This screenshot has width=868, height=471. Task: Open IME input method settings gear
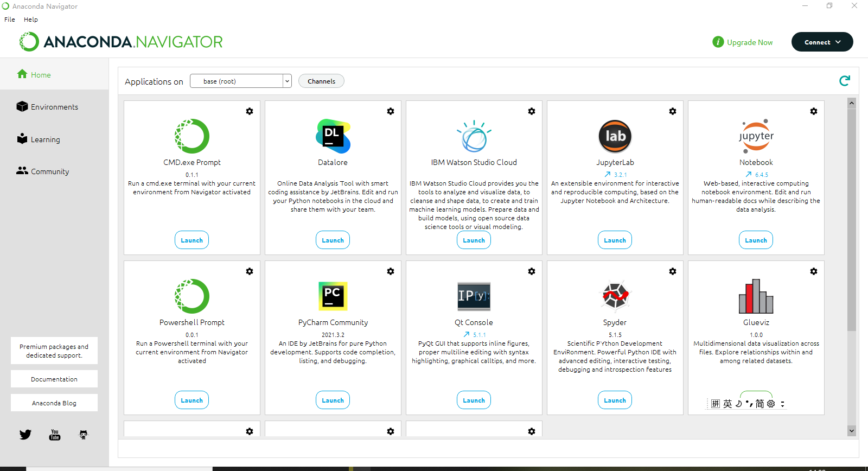pyautogui.click(x=771, y=404)
